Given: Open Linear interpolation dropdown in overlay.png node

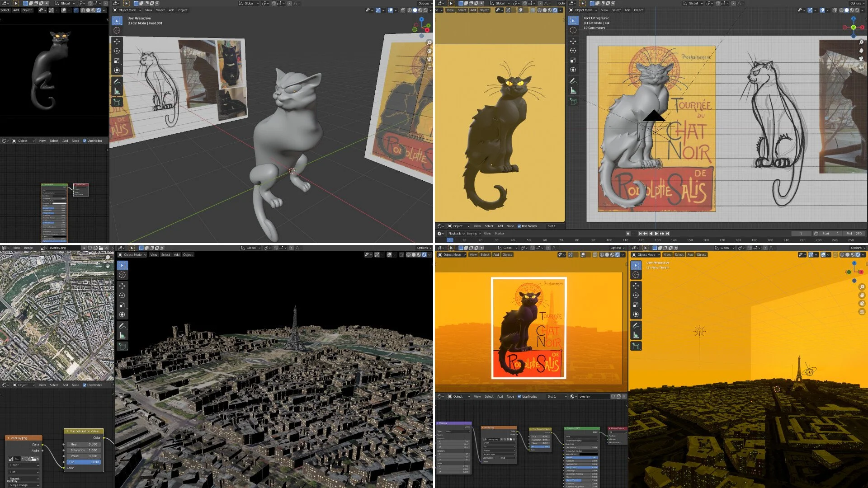Looking at the screenshot, I should [x=24, y=465].
